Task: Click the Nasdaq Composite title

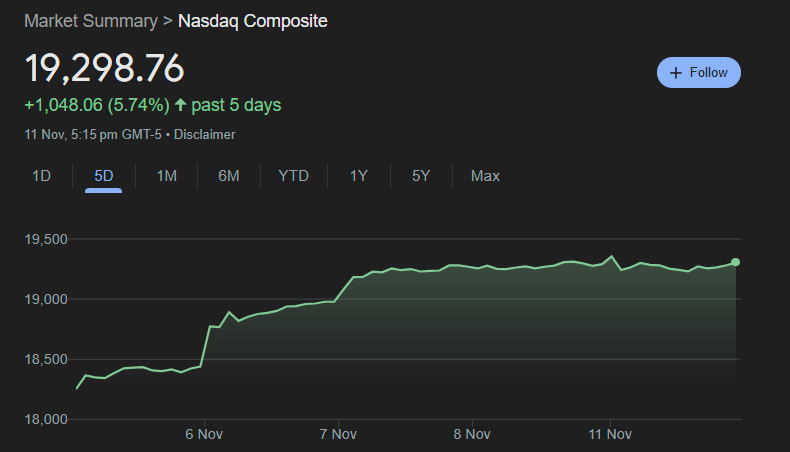Action: (x=253, y=21)
